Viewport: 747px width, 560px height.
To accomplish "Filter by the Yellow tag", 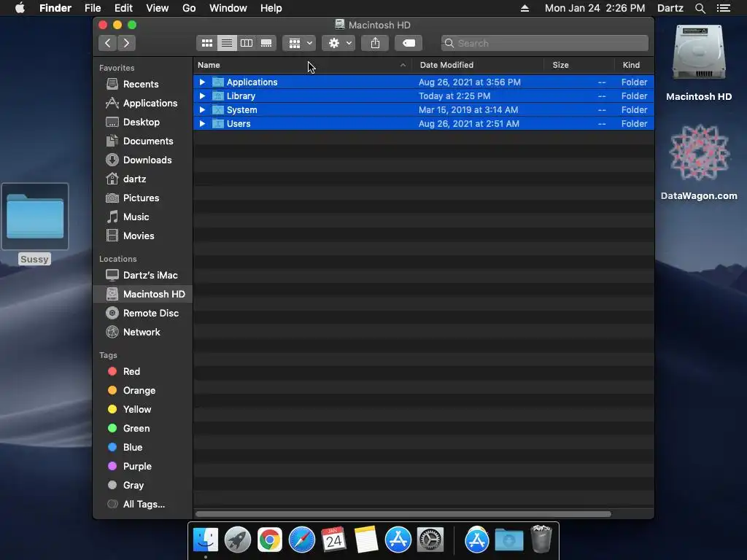I will (136, 410).
